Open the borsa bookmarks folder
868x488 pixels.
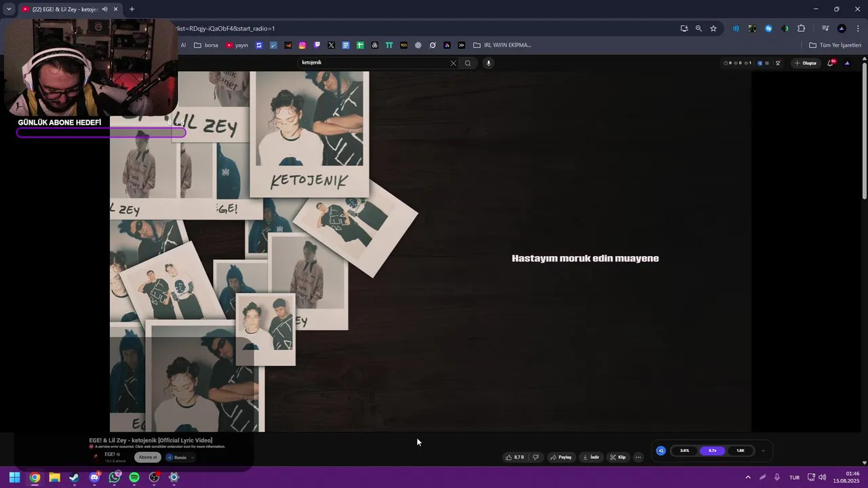point(206,45)
